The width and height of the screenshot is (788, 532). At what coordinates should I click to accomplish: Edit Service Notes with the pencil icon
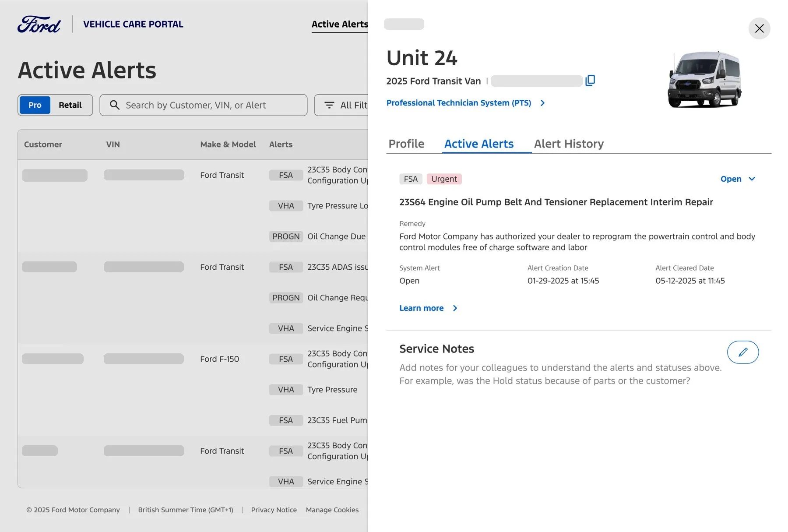click(x=743, y=352)
